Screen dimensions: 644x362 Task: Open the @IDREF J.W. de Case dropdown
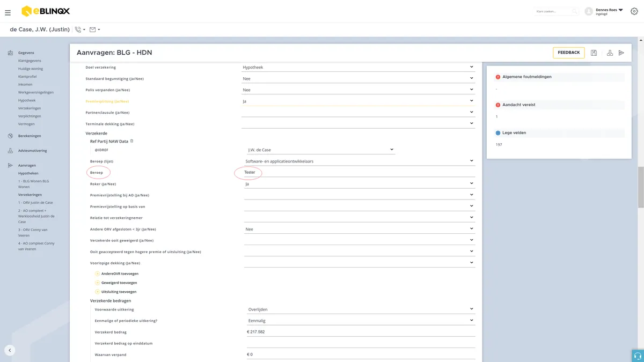click(x=321, y=150)
